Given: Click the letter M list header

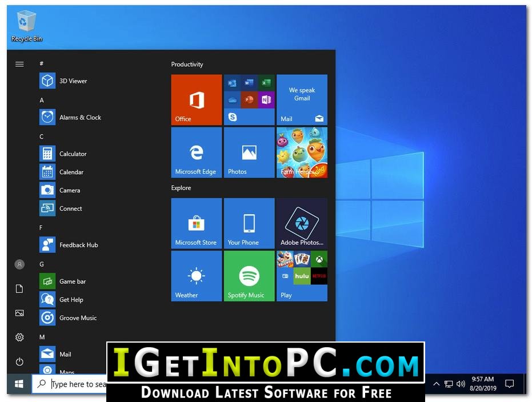Looking at the screenshot, I should coord(42,337).
